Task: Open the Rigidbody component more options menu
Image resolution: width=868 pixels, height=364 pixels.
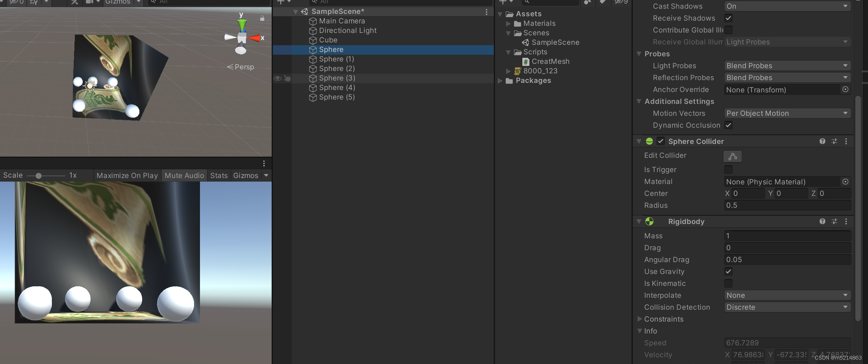Action: tap(847, 221)
